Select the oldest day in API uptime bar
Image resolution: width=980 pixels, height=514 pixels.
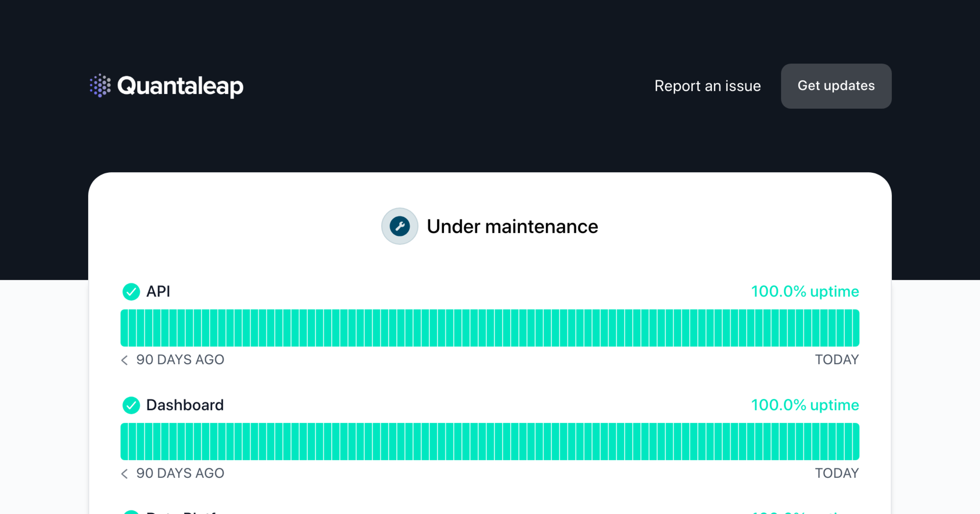pyautogui.click(x=125, y=328)
